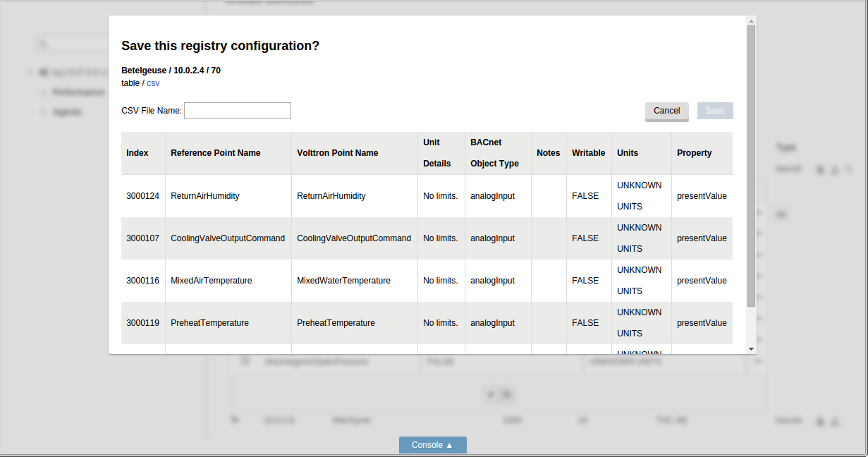Expand Agents tree item in background
Viewport: 868px width, 457px height.
43,112
